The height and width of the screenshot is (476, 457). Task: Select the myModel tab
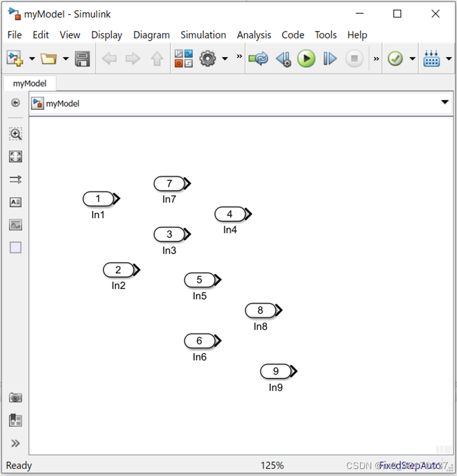(30, 84)
